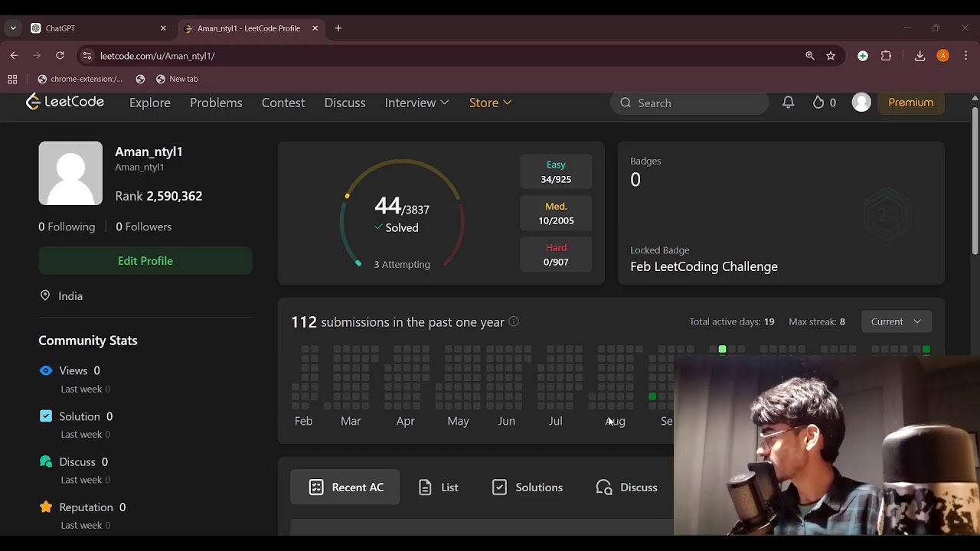Focus the LeetCode Search field
Image resolution: width=980 pixels, height=551 pixels.
[x=689, y=103]
